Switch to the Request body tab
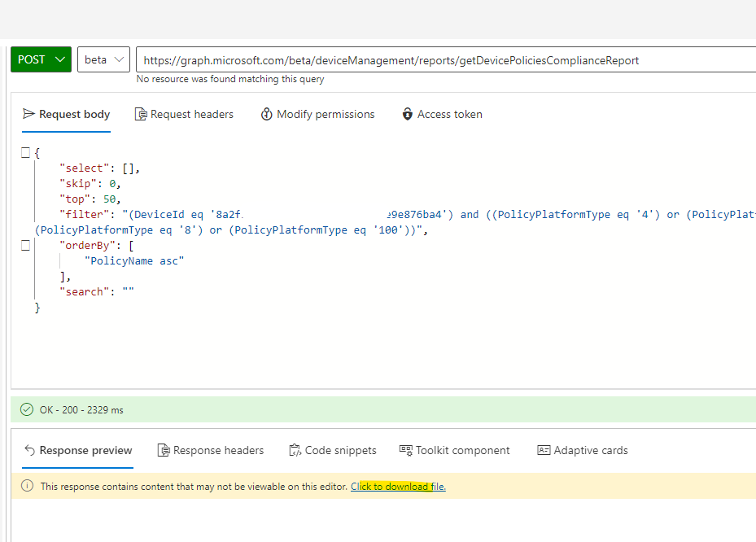 point(66,114)
